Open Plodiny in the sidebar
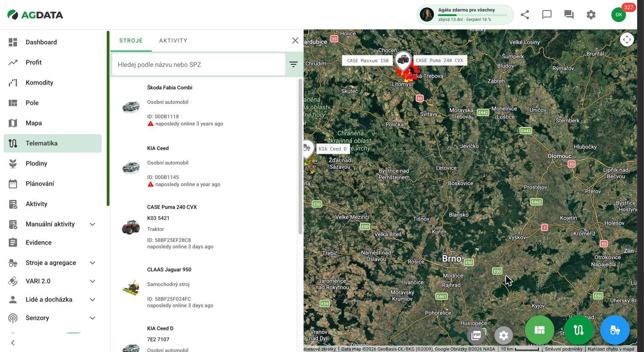Image resolution: width=644 pixels, height=352 pixels. (52, 164)
